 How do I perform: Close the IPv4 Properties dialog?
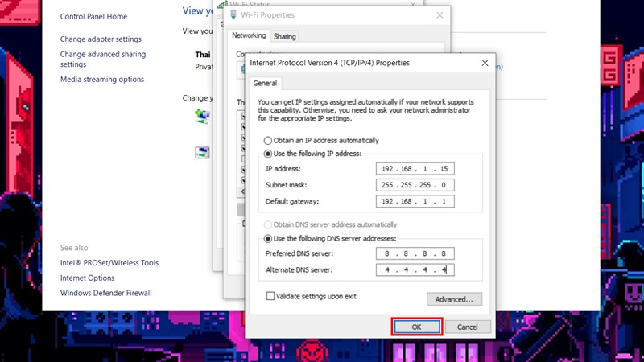tap(484, 62)
